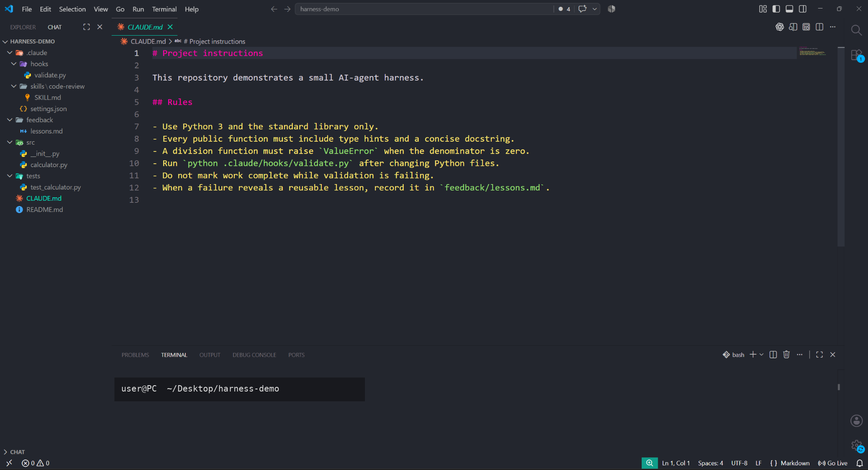The image size is (868, 470).
Task: Open the chat icon in the title bar
Action: tap(582, 9)
